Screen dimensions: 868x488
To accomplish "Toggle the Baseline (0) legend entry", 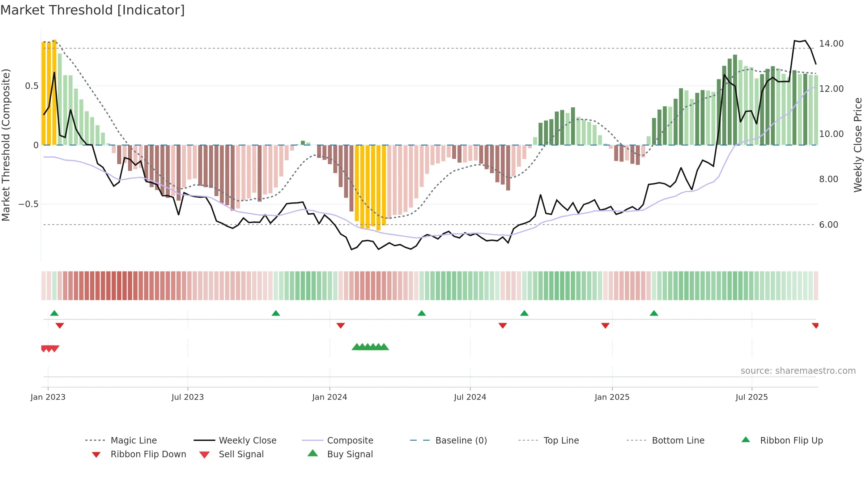I will point(448,440).
